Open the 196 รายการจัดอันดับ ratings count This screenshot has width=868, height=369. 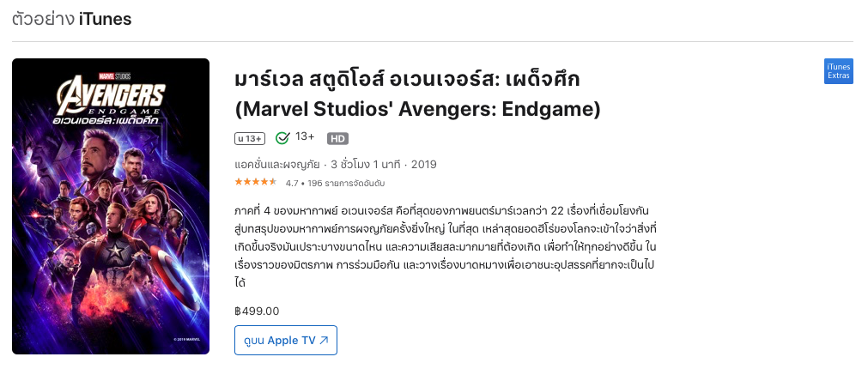point(346,183)
